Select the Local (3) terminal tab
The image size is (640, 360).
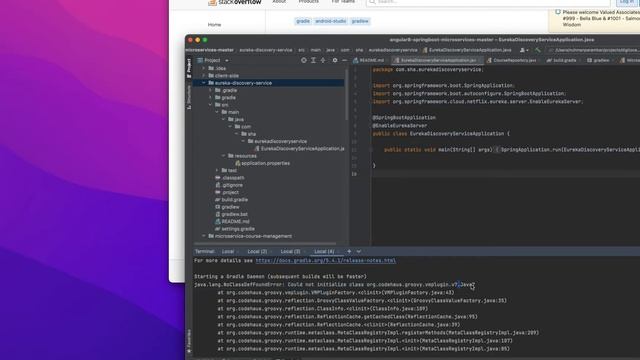click(x=291, y=251)
